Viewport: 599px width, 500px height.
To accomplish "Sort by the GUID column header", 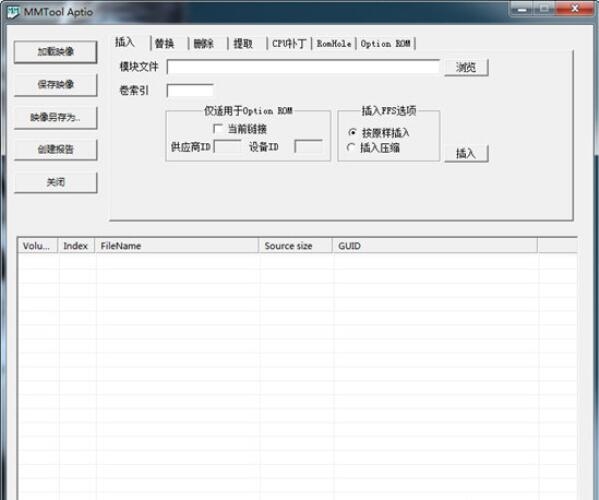I will (435, 246).
